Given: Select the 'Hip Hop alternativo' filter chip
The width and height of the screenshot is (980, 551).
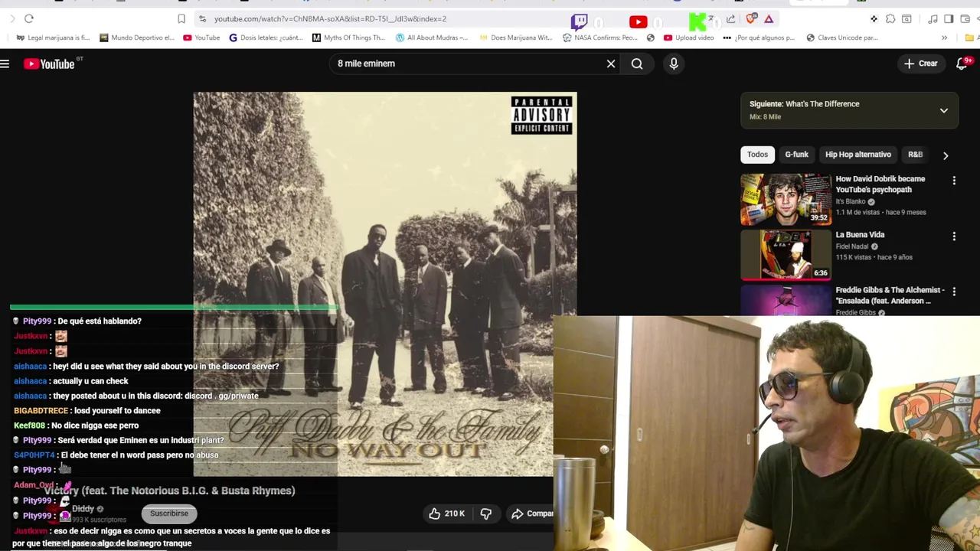Looking at the screenshot, I should pos(858,155).
